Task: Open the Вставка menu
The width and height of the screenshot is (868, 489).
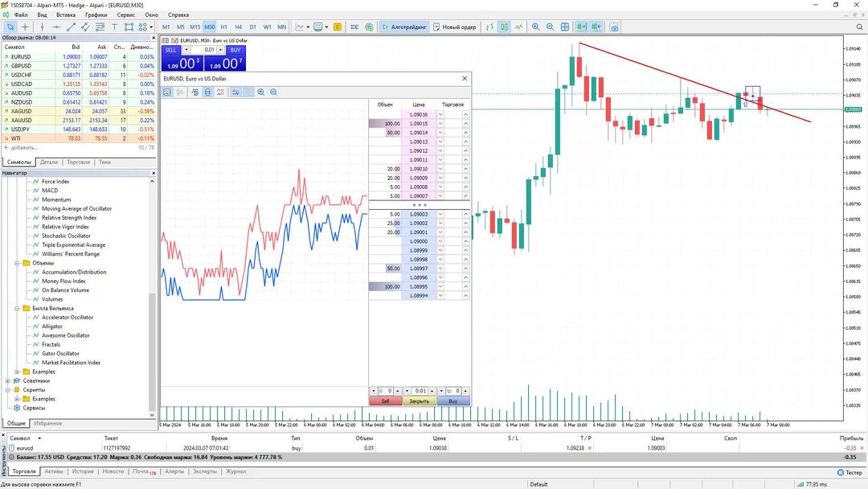Action: [66, 15]
